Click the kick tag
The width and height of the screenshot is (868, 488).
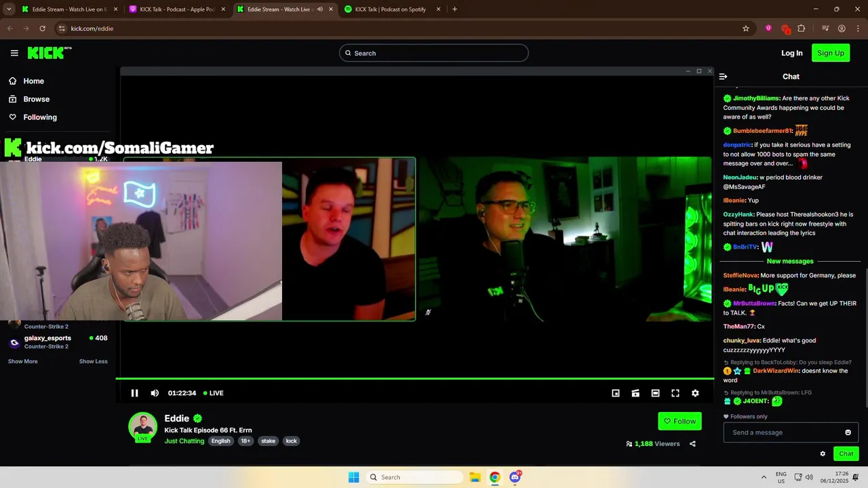pyautogui.click(x=292, y=441)
